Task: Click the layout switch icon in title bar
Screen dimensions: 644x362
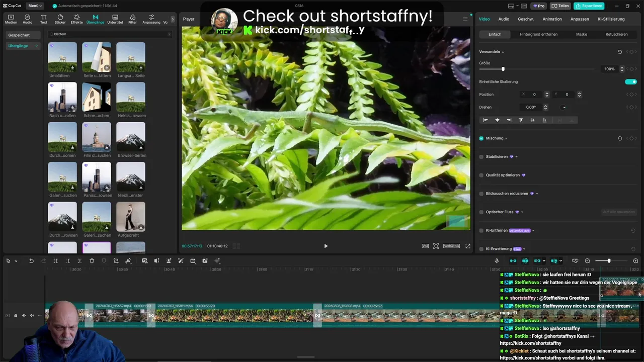Action: click(x=511, y=6)
